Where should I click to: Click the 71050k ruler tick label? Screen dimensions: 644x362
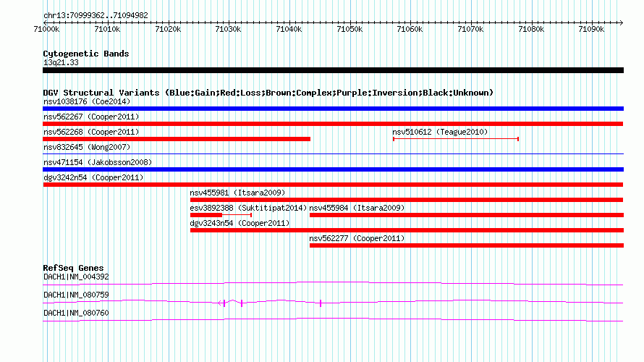(x=349, y=29)
